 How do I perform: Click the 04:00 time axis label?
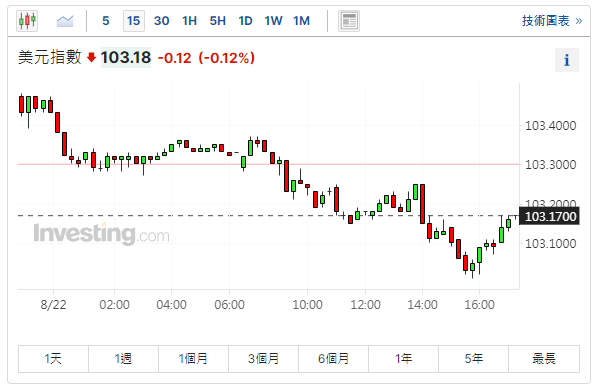click(172, 305)
